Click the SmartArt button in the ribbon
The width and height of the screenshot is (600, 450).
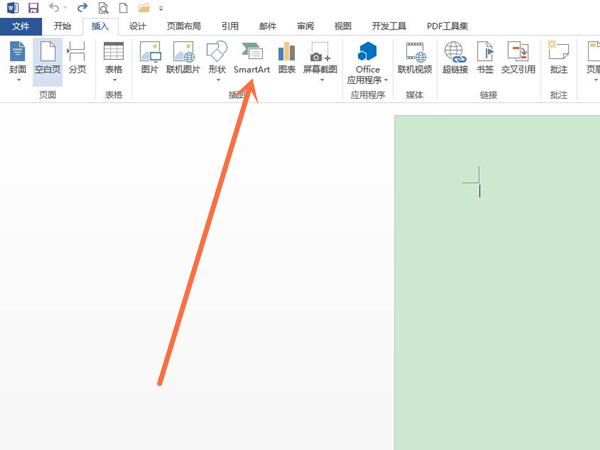point(252,58)
